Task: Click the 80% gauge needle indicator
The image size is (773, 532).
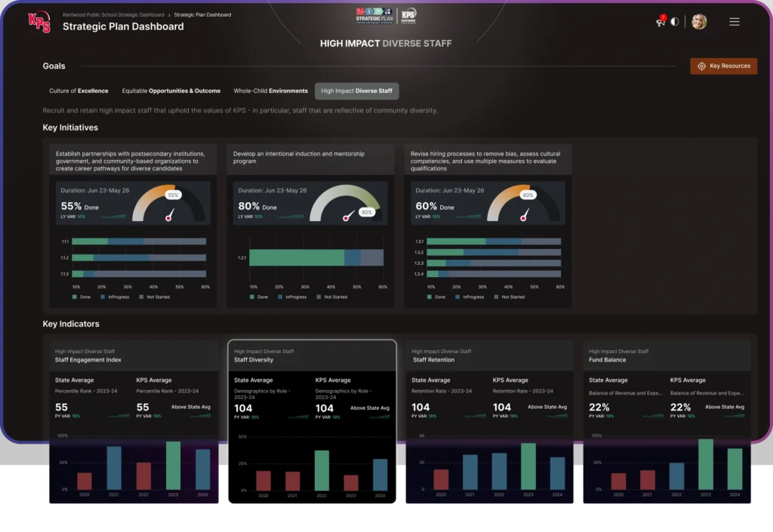Action: click(347, 217)
